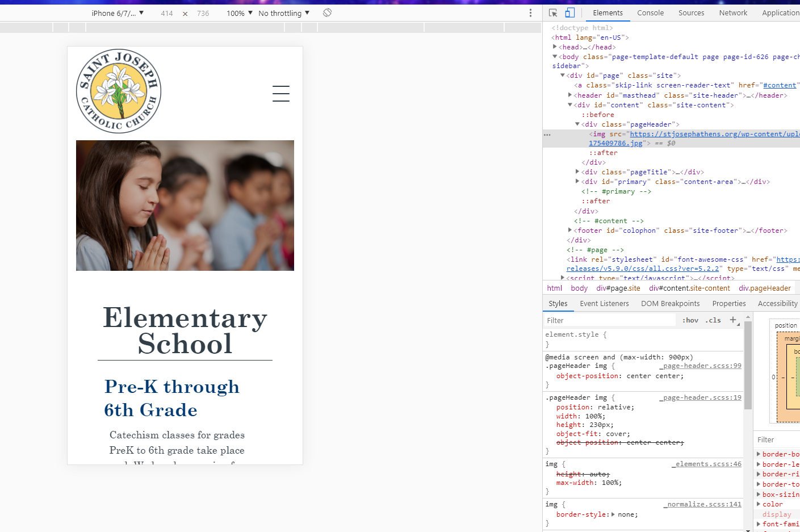Toggle the device toolbar icon
Viewport: 800px width, 532px height.
(570, 13)
